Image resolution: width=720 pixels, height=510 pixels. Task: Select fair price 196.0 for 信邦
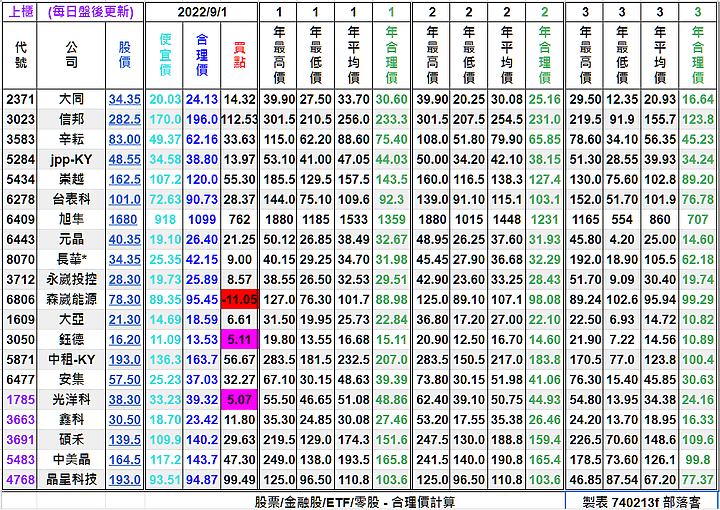tap(202, 119)
